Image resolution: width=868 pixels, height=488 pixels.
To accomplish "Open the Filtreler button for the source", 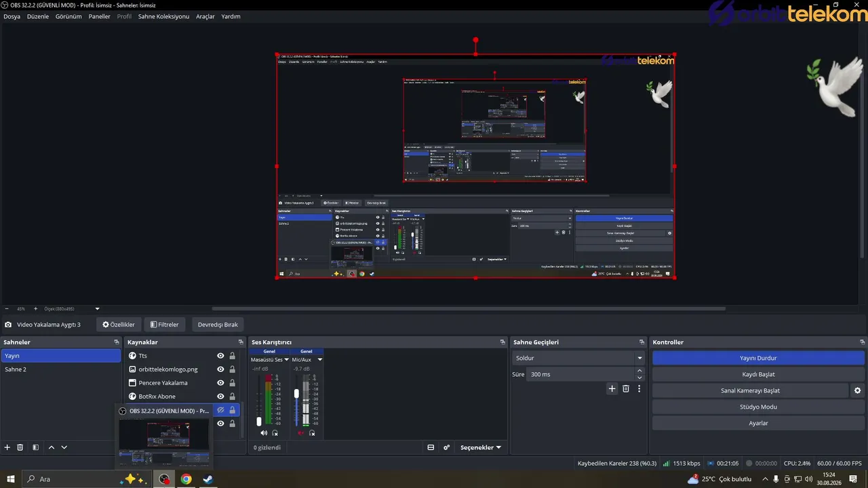I will [x=165, y=325].
